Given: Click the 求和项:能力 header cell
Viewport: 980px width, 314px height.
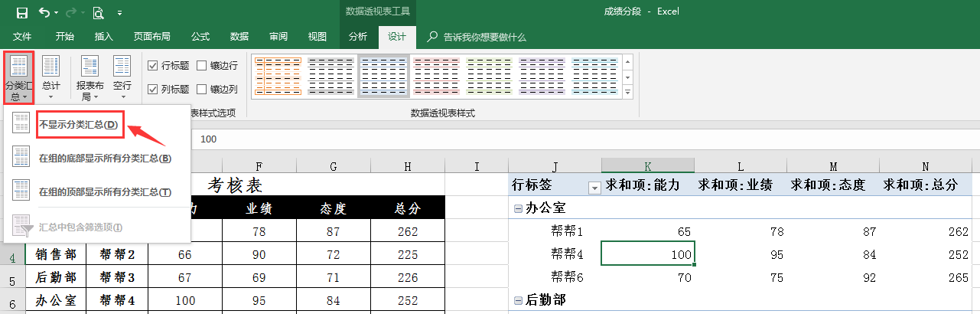Looking at the screenshot, I should click(649, 185).
